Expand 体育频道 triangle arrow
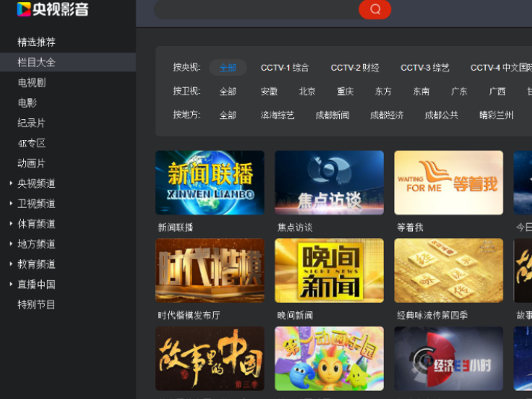 point(11,224)
